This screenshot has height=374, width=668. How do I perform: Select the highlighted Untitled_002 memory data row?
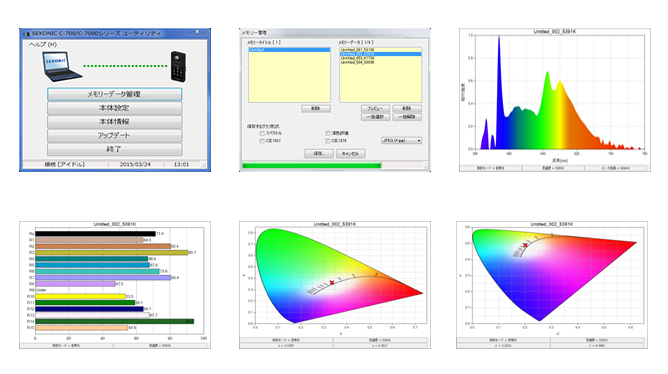(x=380, y=54)
